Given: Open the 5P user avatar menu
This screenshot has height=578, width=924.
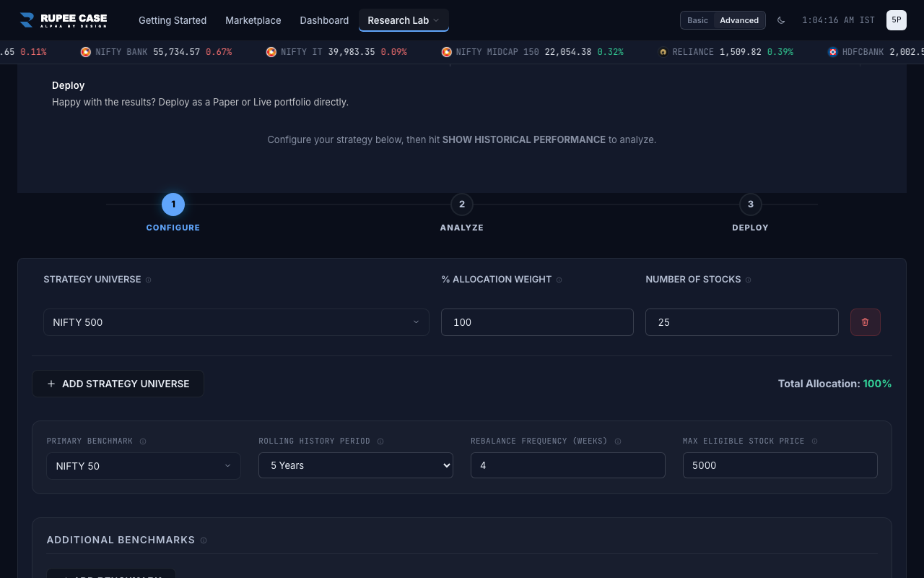Looking at the screenshot, I should point(897,20).
